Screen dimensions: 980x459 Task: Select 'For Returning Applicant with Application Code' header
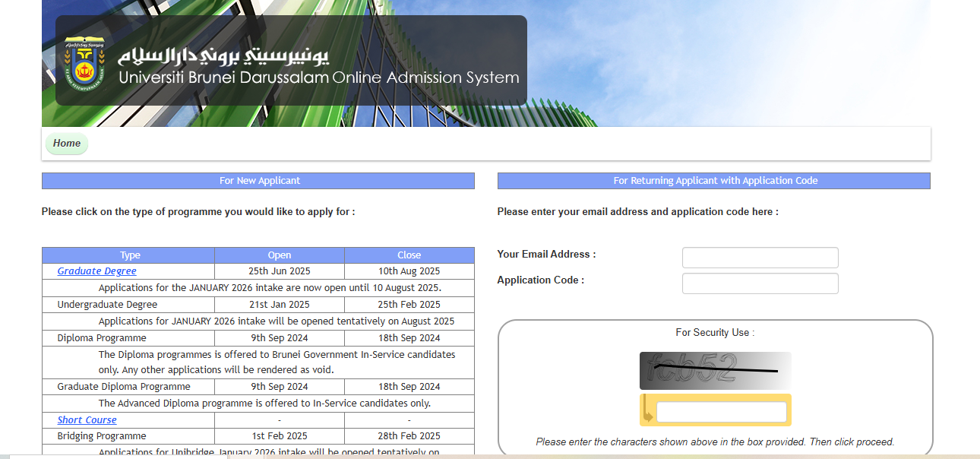(714, 181)
